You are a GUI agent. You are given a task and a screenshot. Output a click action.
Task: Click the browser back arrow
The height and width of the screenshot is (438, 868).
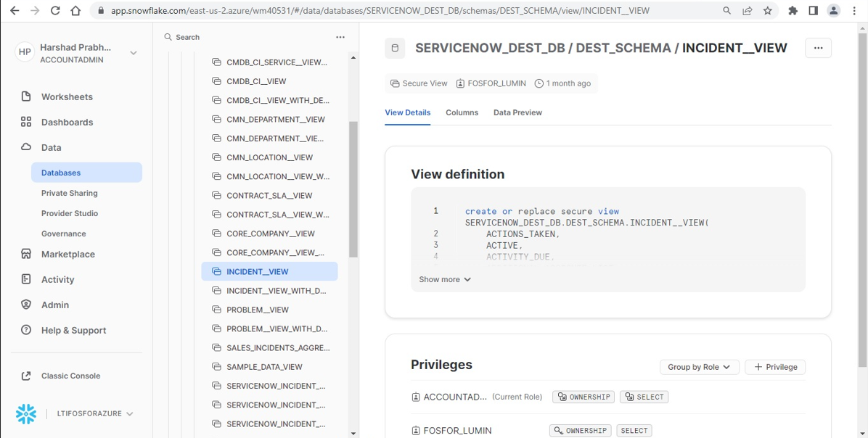15,10
